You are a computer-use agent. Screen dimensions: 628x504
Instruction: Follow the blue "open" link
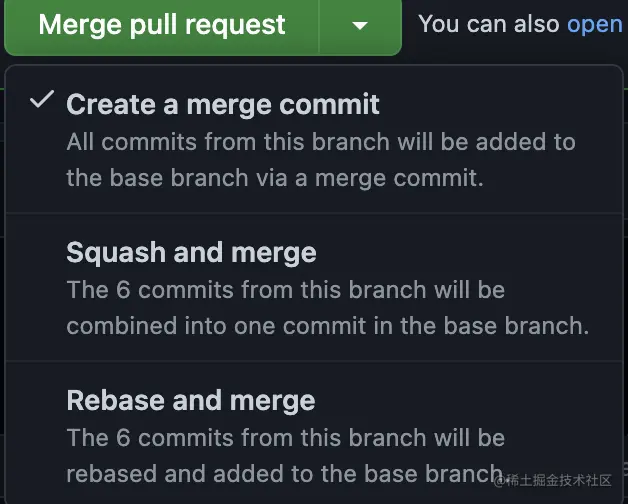(x=594, y=24)
